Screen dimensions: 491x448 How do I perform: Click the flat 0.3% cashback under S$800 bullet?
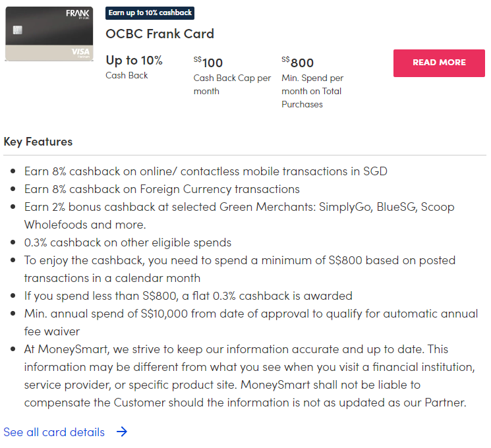pyautogui.click(x=188, y=296)
